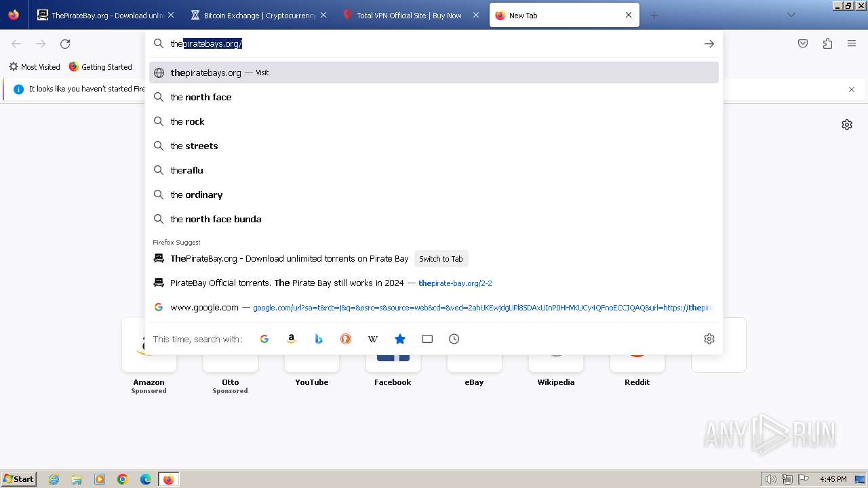This screenshot has width=868, height=488.
Task: Search this time with Wikipedia icon
Action: (373, 339)
